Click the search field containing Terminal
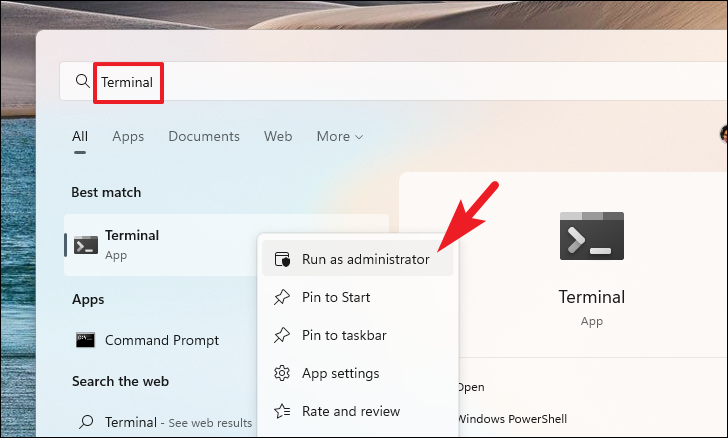This screenshot has height=438, width=728. point(394,81)
